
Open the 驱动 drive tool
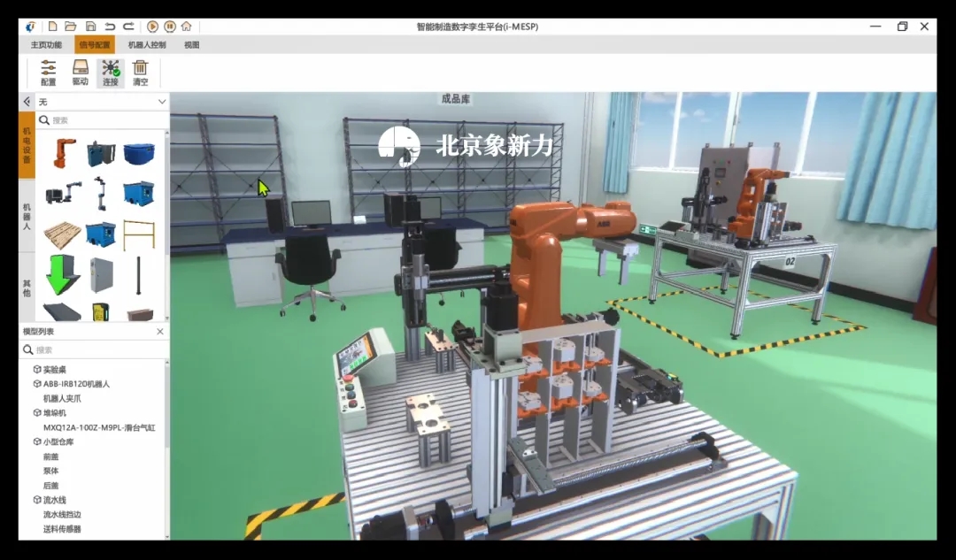[x=80, y=73]
